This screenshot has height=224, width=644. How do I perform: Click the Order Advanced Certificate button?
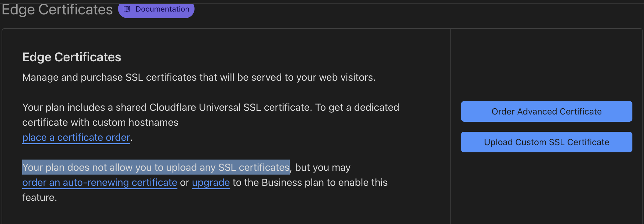(x=546, y=111)
